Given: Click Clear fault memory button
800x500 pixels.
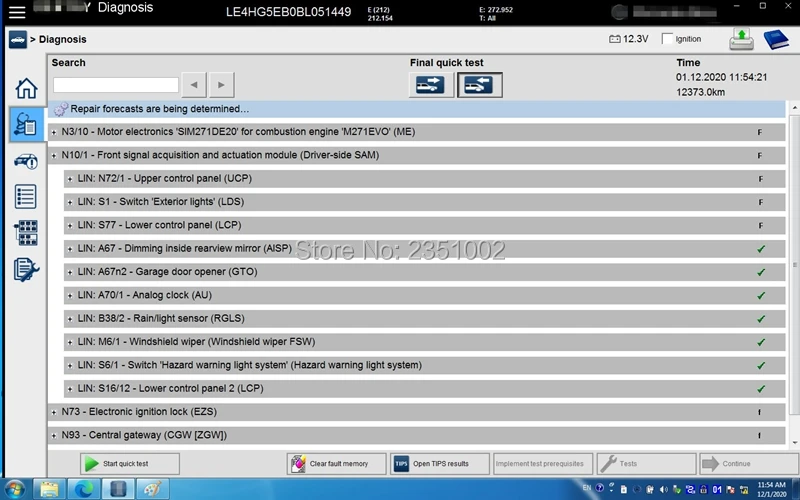Looking at the screenshot, I should [x=336, y=464].
